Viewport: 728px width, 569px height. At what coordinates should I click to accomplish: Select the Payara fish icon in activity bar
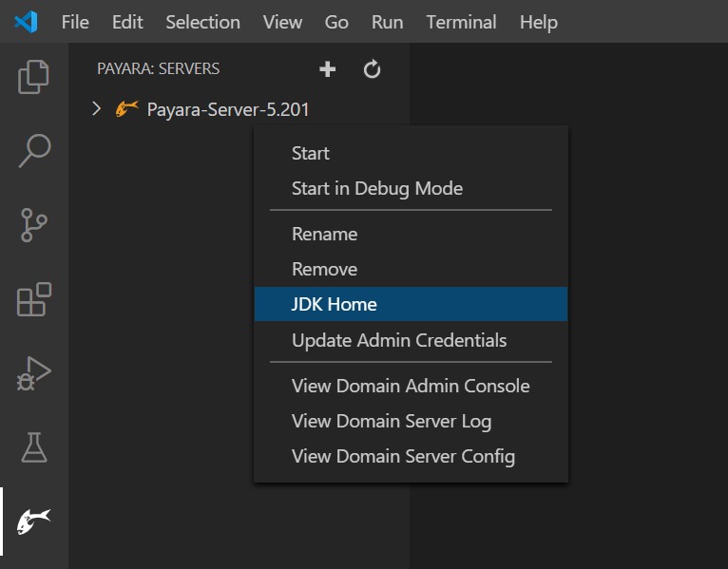[x=34, y=522]
